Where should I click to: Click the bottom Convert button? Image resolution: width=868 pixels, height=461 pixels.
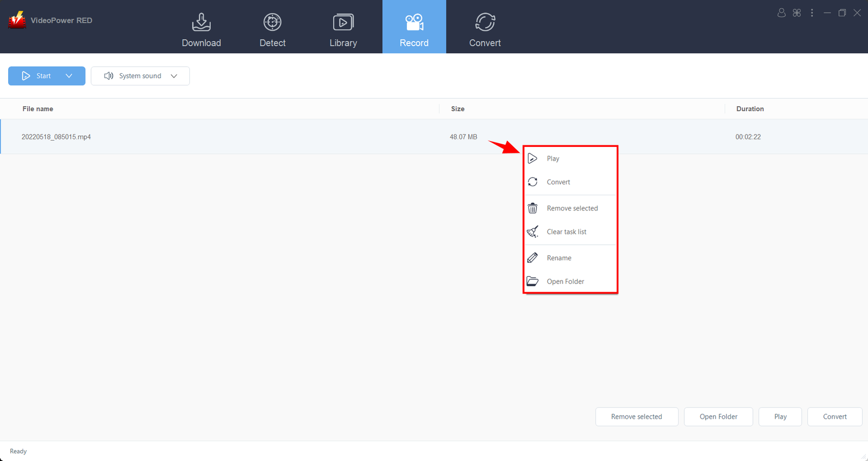834,417
